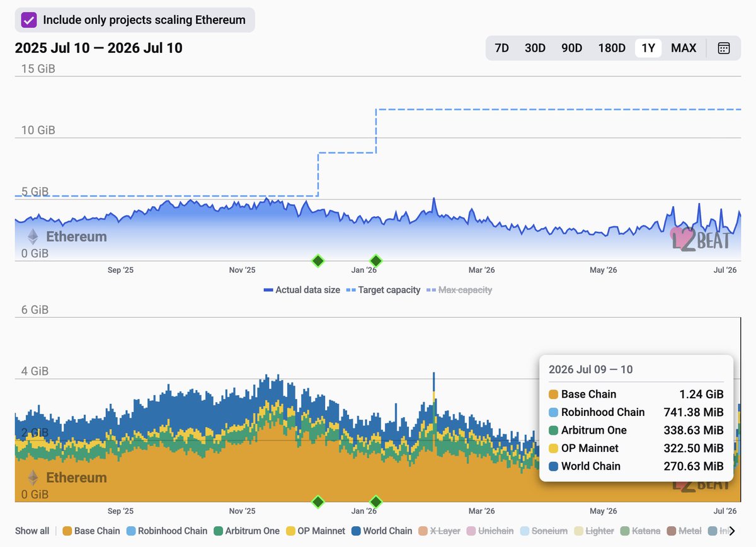This screenshot has height=547, width=756.
Task: Enable the Max capacity legend series
Action: (x=459, y=290)
